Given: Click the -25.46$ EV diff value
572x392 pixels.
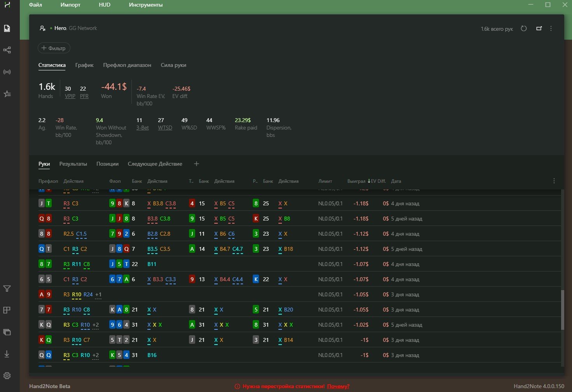Looking at the screenshot, I should tap(182, 89).
